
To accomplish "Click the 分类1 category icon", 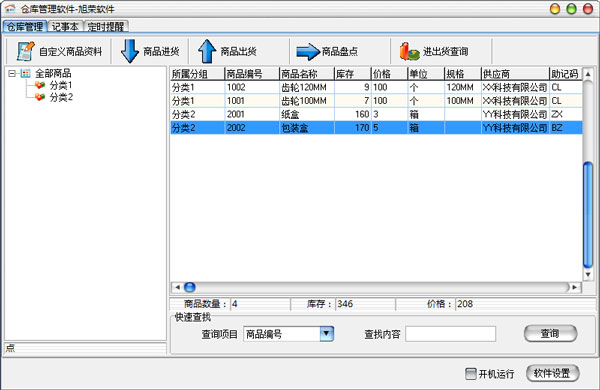I will 40,85.
